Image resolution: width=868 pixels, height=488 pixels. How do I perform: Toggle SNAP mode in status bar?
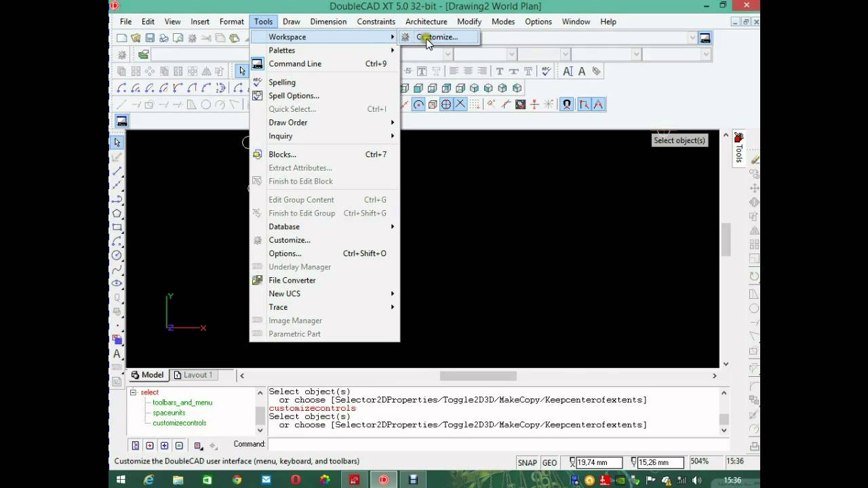pyautogui.click(x=527, y=463)
